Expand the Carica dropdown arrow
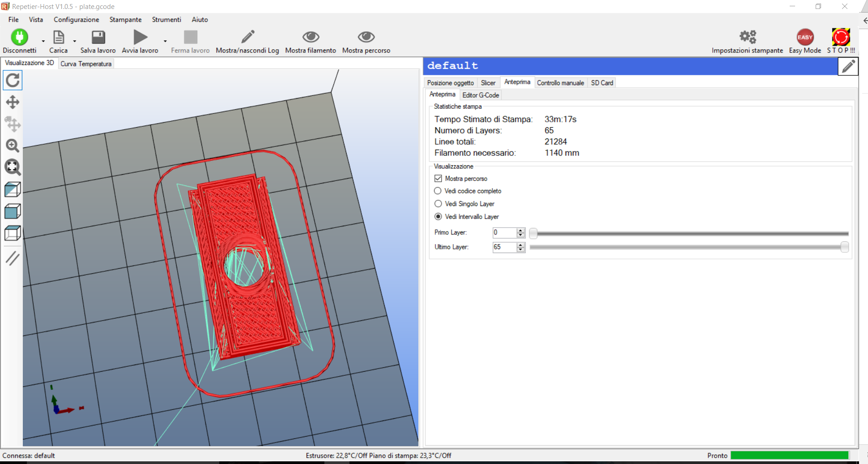 point(75,41)
